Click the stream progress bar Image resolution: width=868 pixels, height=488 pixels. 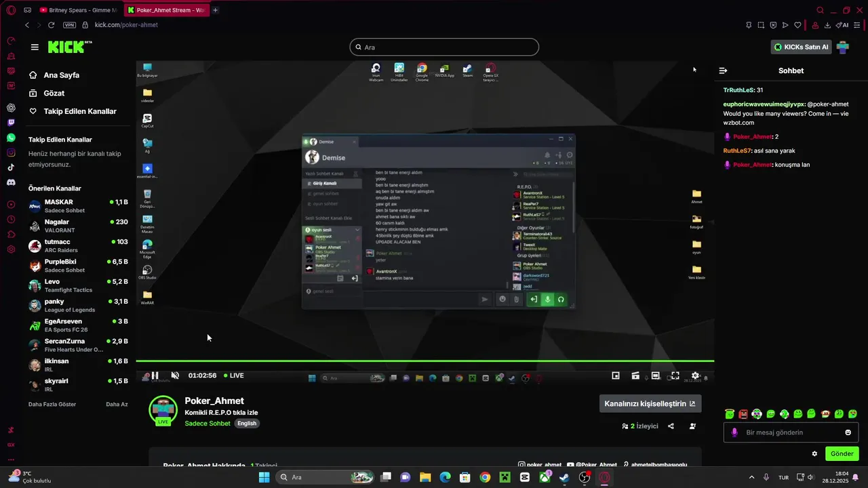pos(425,361)
